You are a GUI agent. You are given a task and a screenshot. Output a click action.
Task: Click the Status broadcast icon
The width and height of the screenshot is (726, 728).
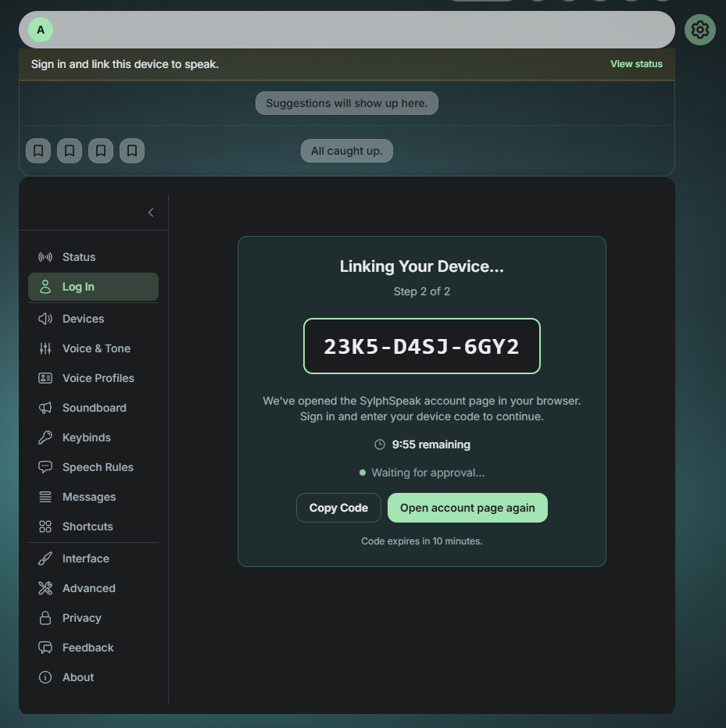pos(45,257)
